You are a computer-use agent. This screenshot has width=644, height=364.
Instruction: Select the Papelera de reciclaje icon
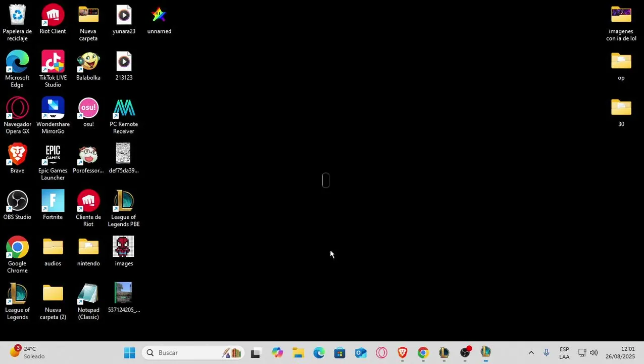[17, 23]
